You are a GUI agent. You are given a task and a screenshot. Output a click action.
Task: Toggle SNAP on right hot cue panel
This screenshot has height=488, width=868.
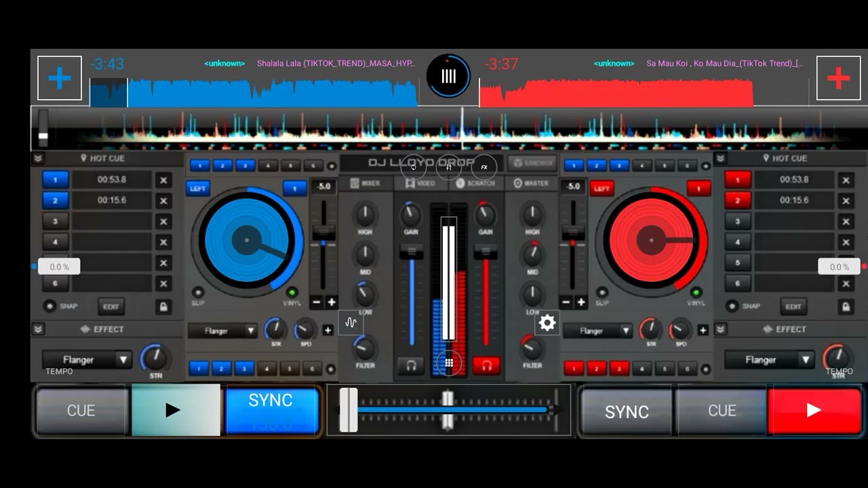tap(732, 306)
